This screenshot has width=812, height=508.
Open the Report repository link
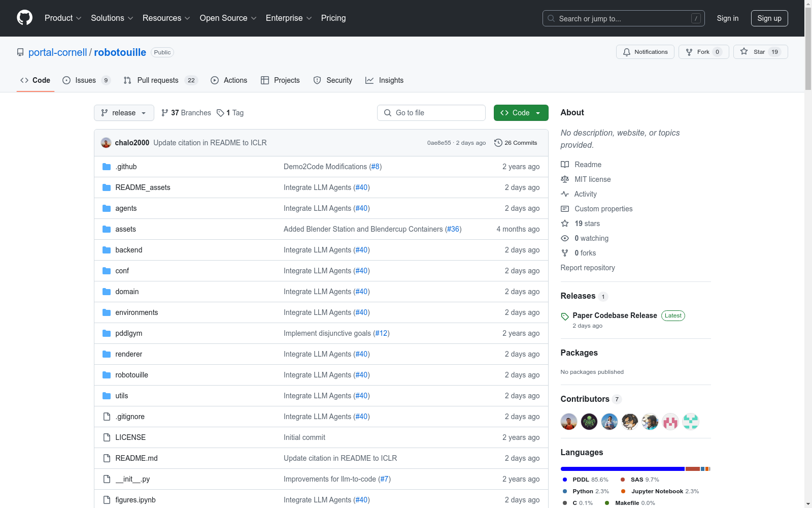coord(588,268)
